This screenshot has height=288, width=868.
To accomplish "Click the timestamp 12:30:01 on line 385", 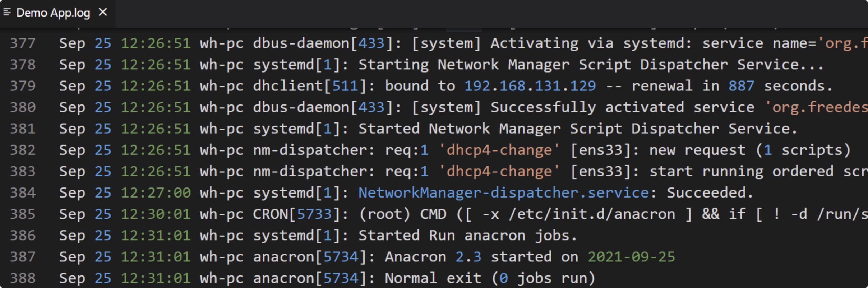I will tap(156, 214).
